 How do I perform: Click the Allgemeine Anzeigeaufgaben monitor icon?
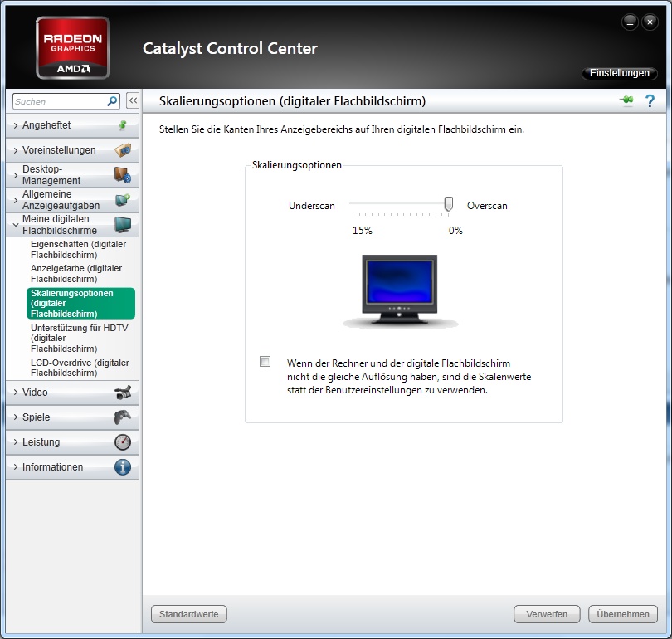coord(123,200)
